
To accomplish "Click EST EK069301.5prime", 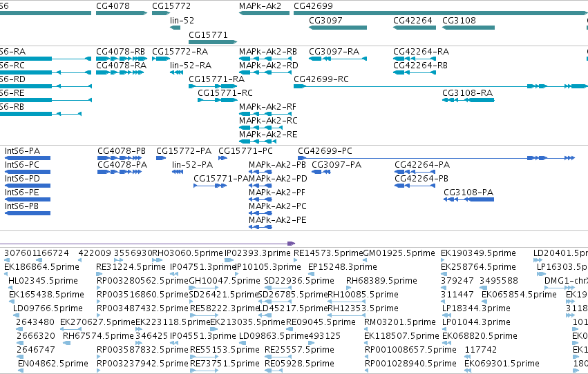I will [x=468, y=371].
